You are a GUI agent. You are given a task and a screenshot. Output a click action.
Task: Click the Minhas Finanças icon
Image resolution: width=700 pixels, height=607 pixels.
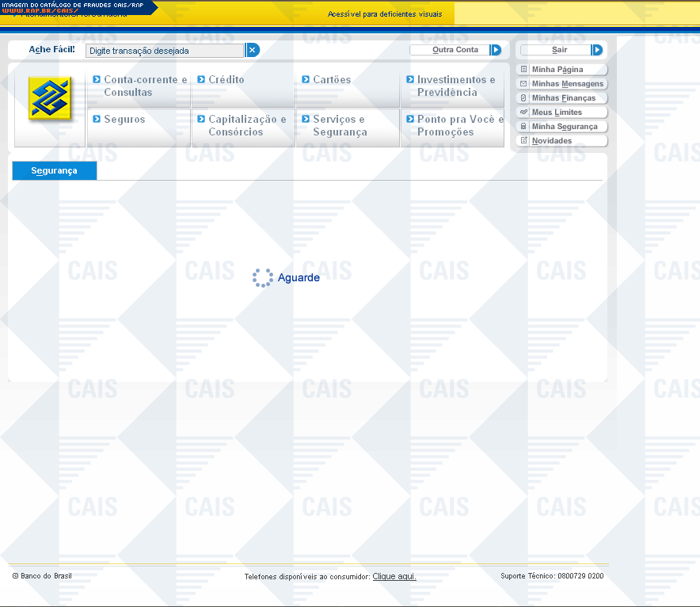(x=523, y=98)
